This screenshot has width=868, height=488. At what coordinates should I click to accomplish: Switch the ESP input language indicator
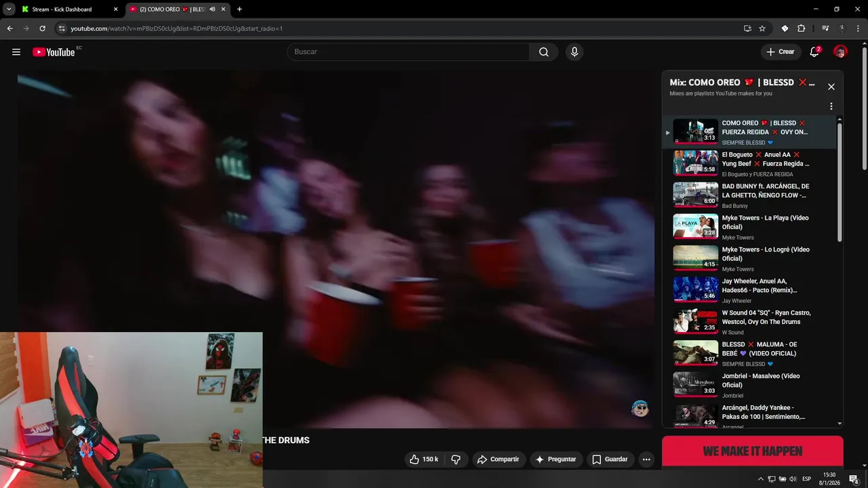[806, 479]
